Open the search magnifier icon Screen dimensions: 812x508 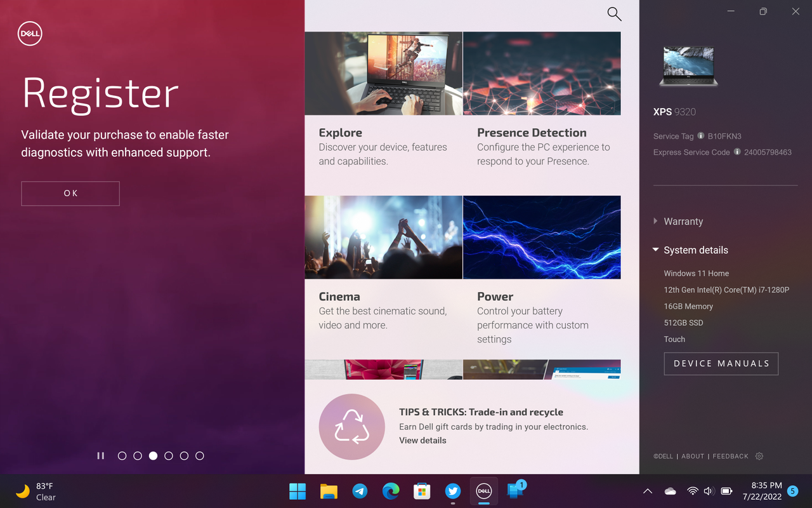614,14
